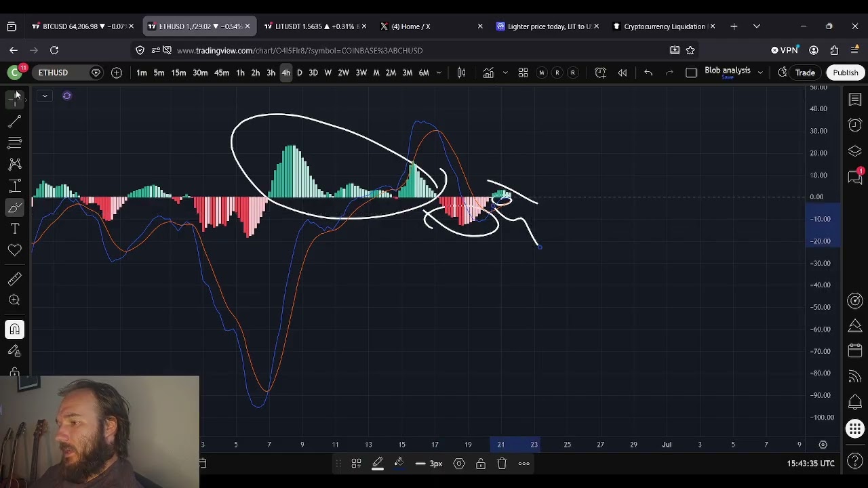
Task: Open the Indicators menu
Action: click(x=488, y=73)
